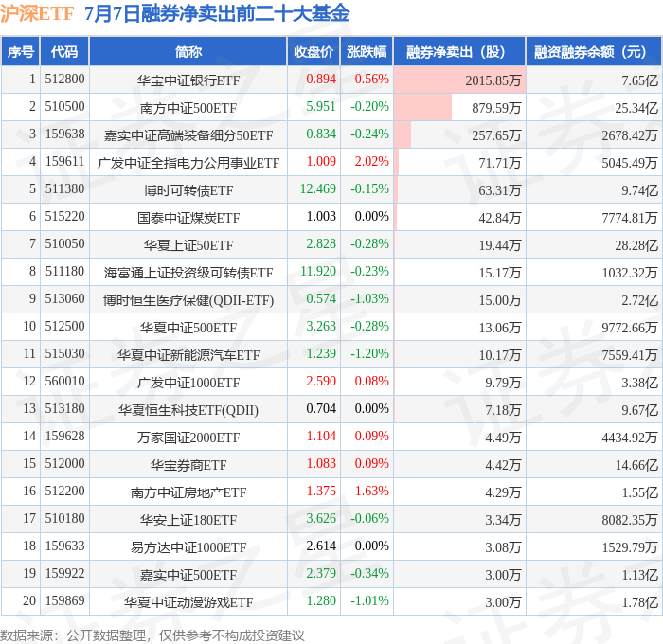Click code 513060
Screen dimensions: 663x644
click(64, 299)
